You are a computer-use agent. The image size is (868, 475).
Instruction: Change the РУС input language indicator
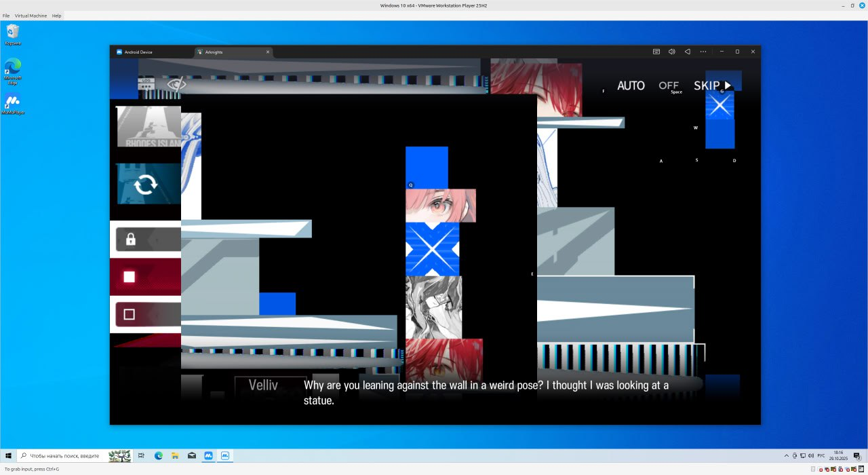coord(821,455)
